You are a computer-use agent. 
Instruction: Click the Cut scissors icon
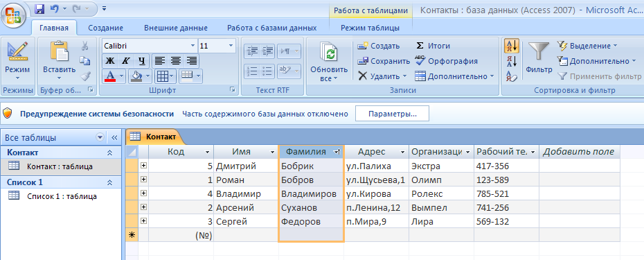pyautogui.click(x=85, y=46)
